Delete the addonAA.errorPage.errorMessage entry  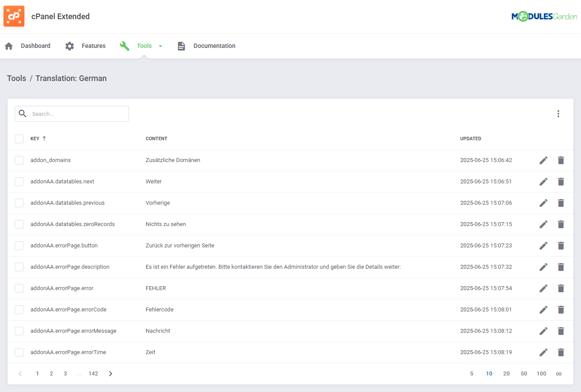(561, 331)
